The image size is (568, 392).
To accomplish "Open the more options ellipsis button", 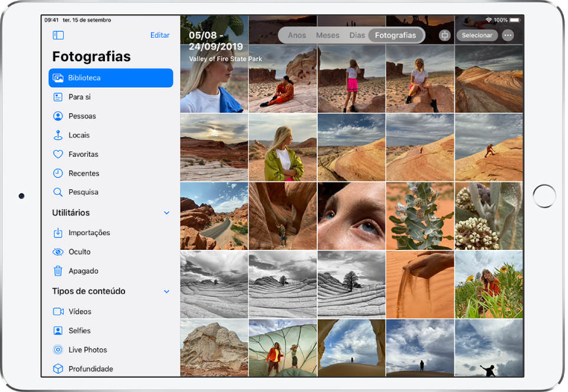I will (508, 35).
